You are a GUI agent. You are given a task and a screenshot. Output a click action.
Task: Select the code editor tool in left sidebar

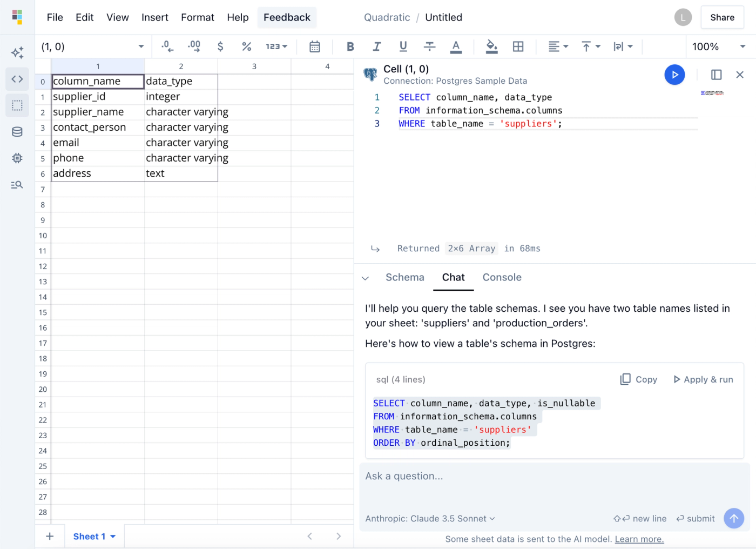[x=17, y=79]
